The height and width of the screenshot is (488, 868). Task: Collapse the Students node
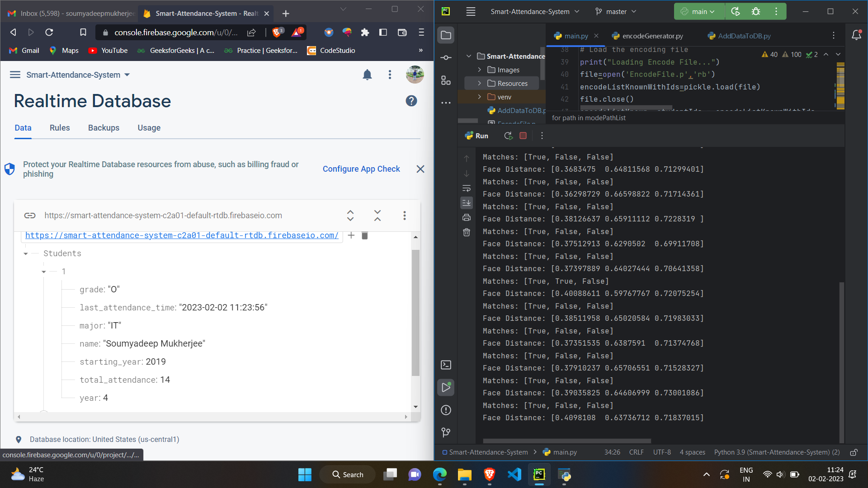click(x=26, y=253)
